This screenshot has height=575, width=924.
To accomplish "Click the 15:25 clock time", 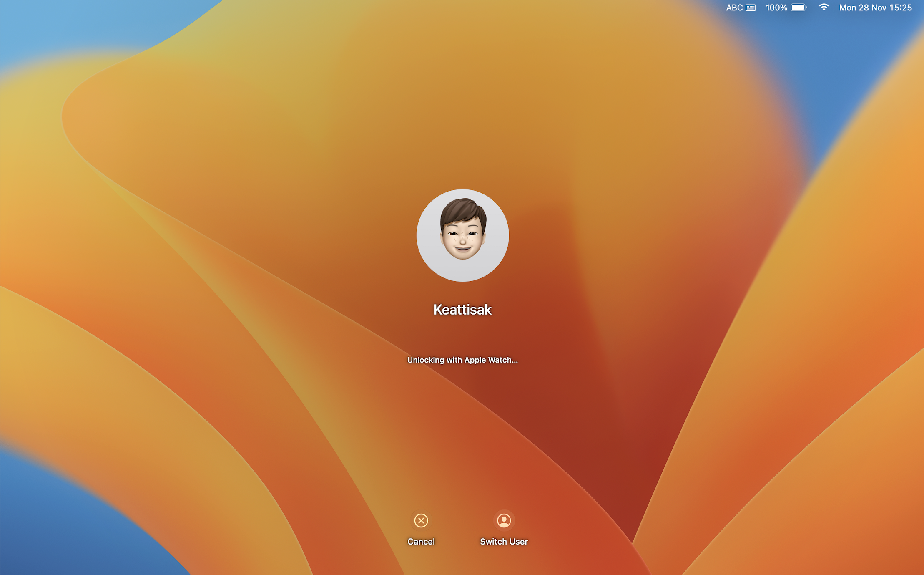I will point(901,8).
